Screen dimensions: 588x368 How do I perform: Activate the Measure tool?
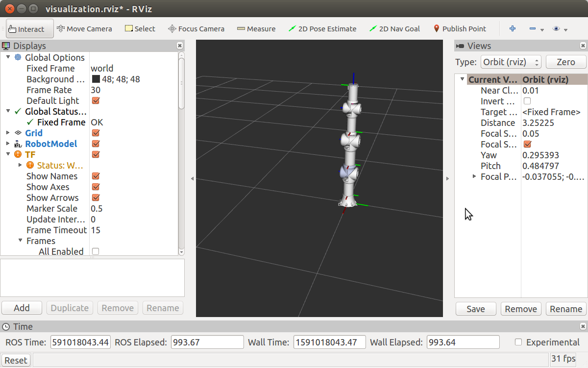click(x=256, y=28)
